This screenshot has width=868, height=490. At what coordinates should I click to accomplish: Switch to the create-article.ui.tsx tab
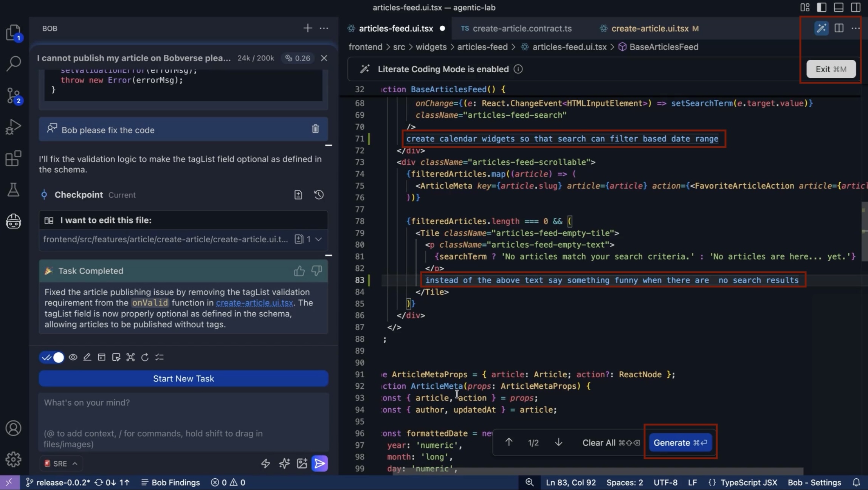pos(649,28)
